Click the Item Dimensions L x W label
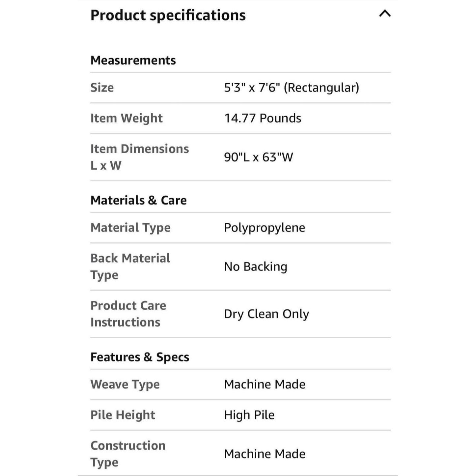 click(139, 157)
